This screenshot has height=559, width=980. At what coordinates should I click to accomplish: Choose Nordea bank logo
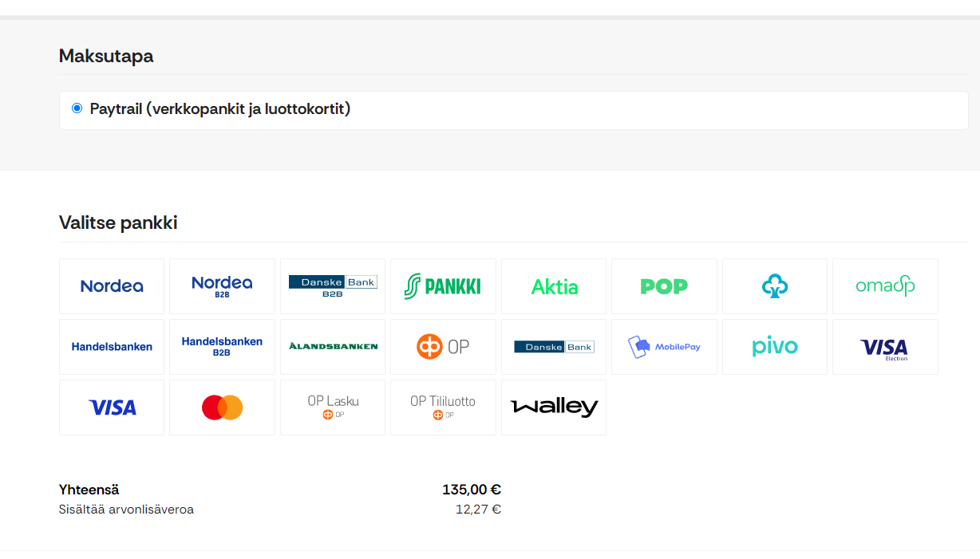click(x=112, y=286)
